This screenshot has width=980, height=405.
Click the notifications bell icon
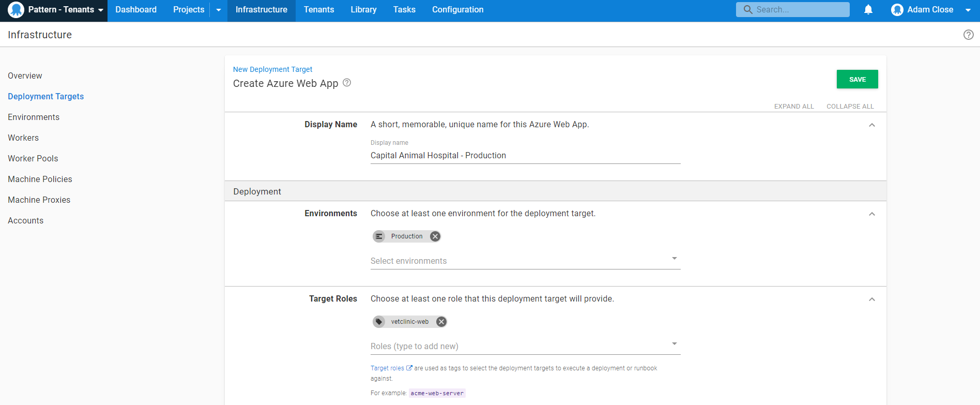point(868,10)
